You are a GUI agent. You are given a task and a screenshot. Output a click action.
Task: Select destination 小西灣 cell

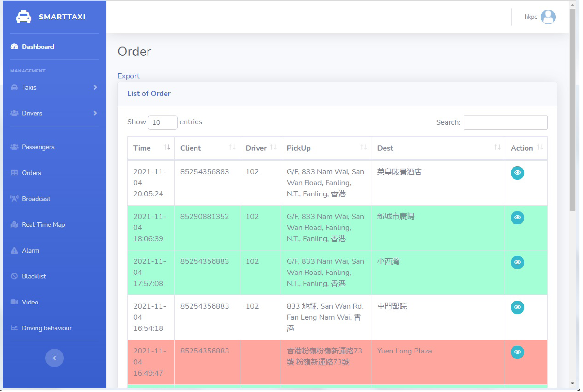point(438,273)
